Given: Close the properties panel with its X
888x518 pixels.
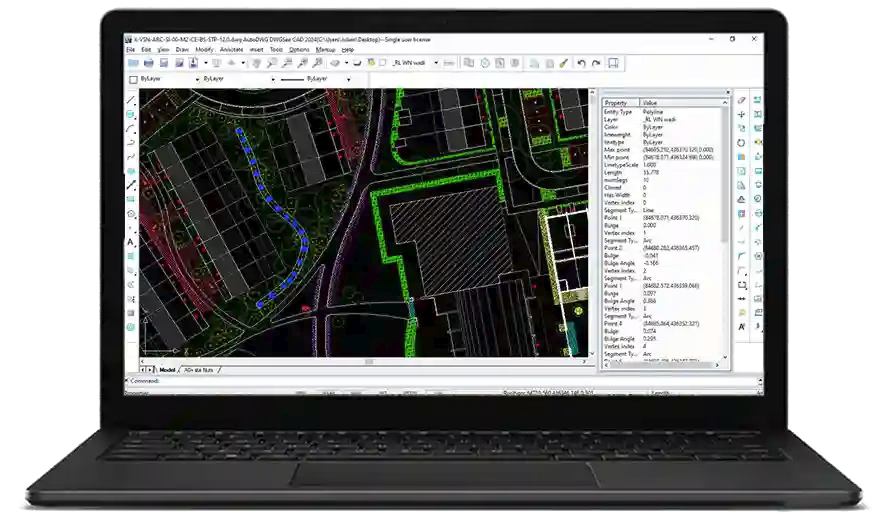Looking at the screenshot, I should 728,92.
